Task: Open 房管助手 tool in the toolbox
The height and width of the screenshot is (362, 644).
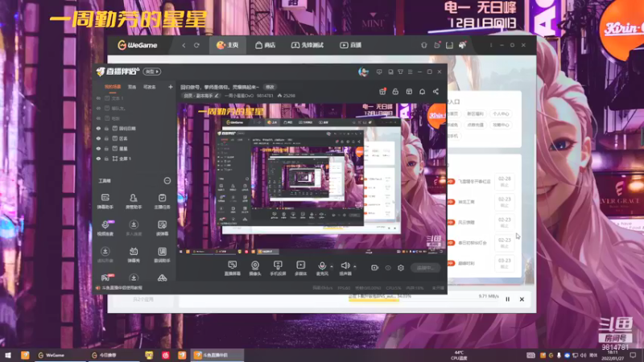Action: click(x=134, y=201)
